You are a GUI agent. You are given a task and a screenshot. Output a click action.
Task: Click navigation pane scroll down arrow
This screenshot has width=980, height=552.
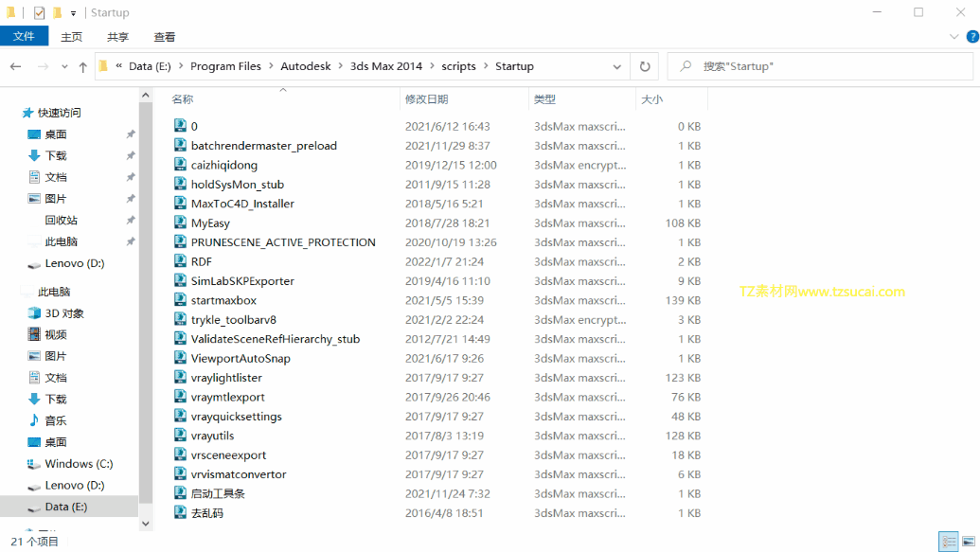pos(146,524)
